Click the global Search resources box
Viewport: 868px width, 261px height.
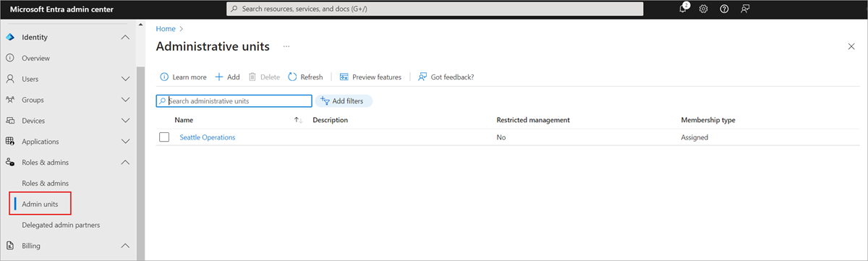435,9
